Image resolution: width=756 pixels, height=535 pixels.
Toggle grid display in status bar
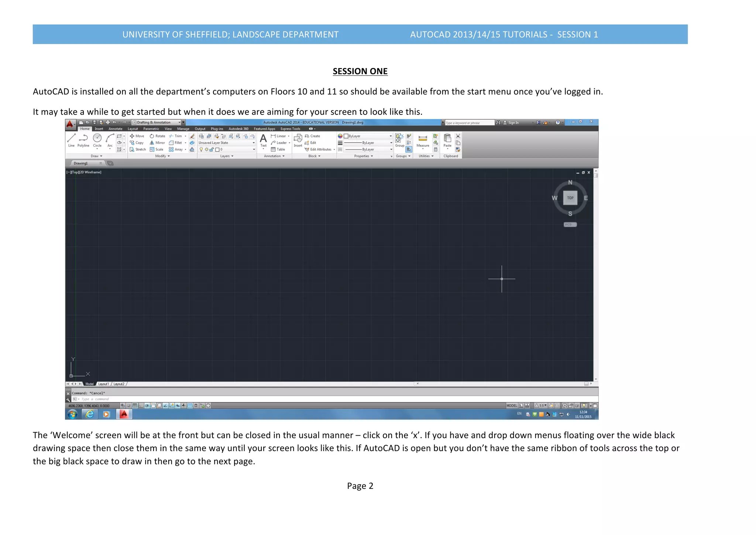click(135, 406)
